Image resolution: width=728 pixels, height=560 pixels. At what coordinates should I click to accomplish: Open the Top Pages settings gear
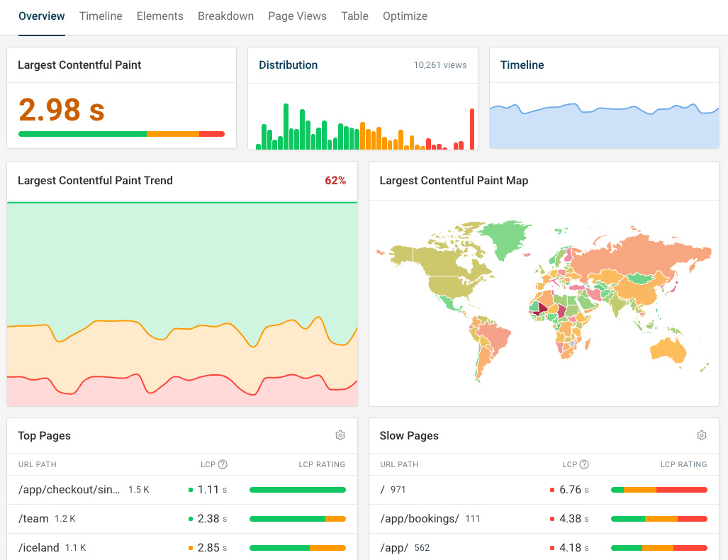click(340, 435)
